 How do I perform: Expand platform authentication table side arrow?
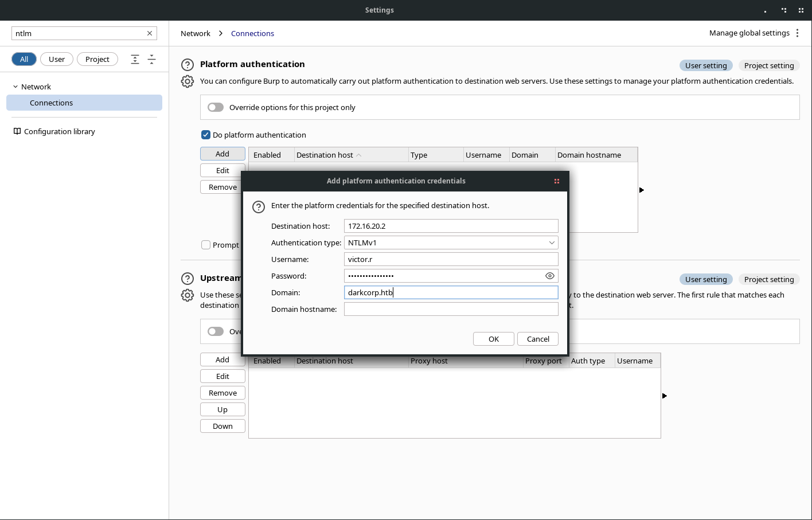642,190
